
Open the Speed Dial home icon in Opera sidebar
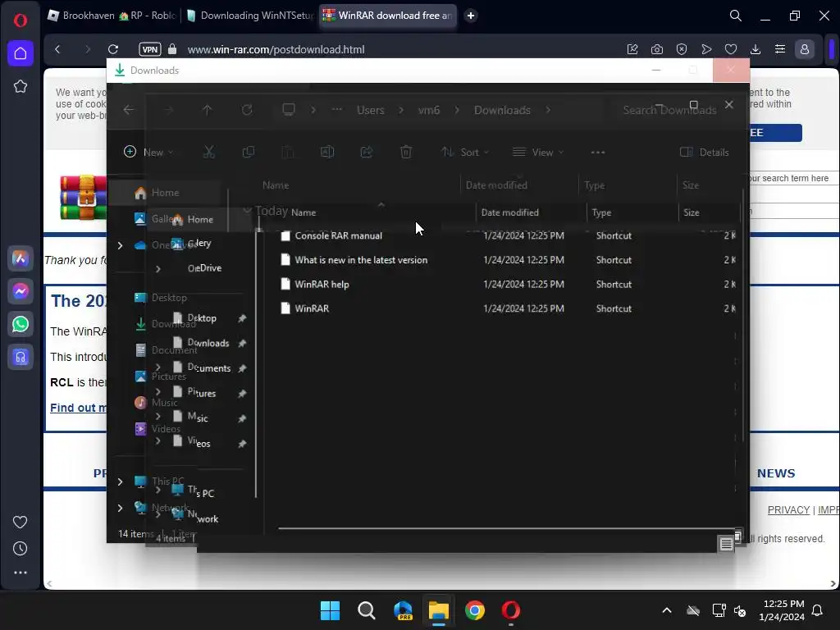21,53
